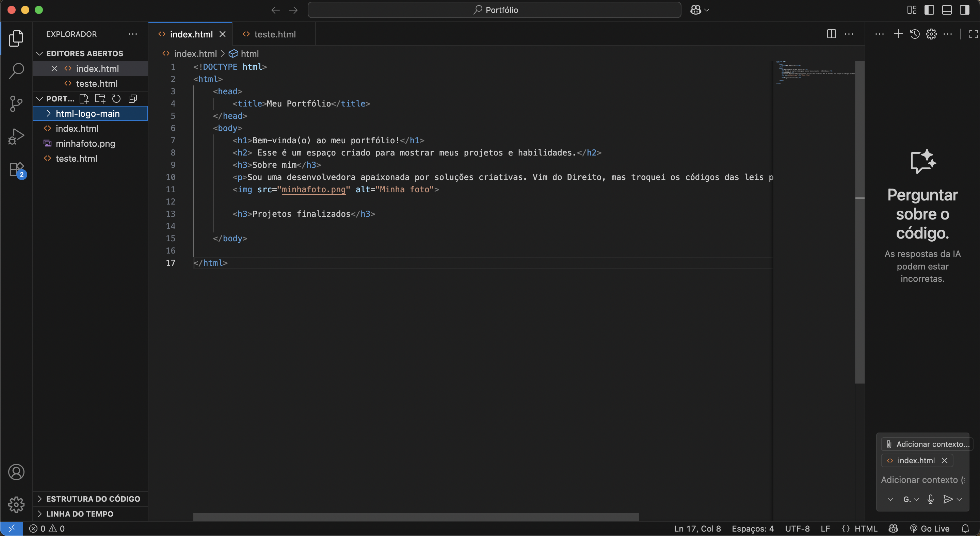Click Adicionar contexto button
The height and width of the screenshot is (536, 980).
coord(927,444)
